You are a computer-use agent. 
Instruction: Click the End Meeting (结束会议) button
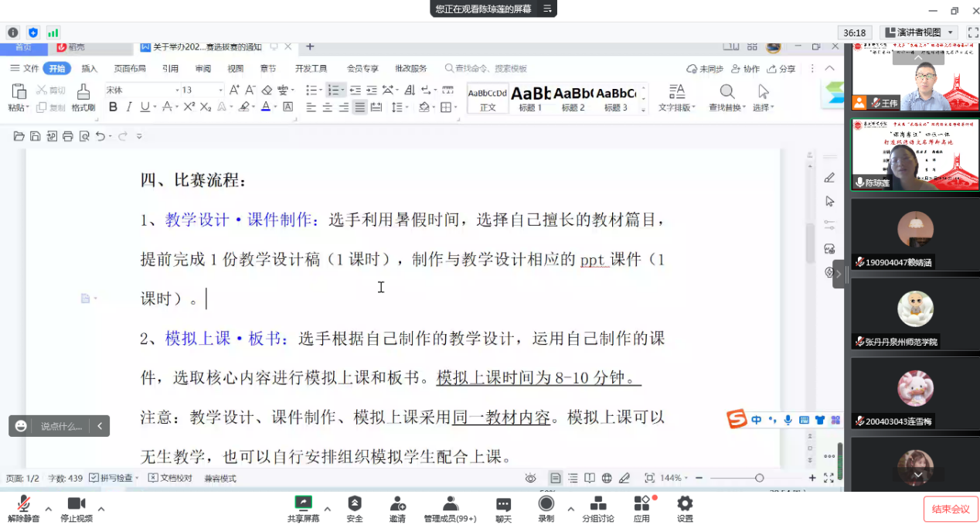pyautogui.click(x=950, y=509)
